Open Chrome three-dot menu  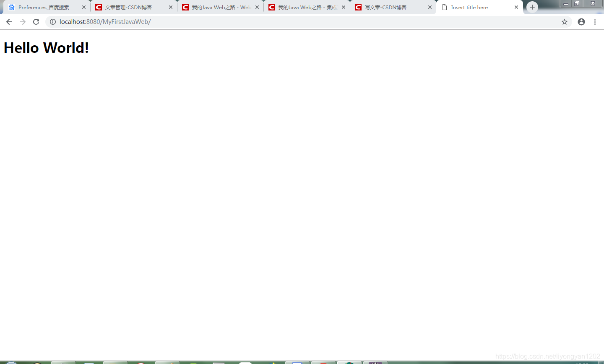tap(595, 22)
